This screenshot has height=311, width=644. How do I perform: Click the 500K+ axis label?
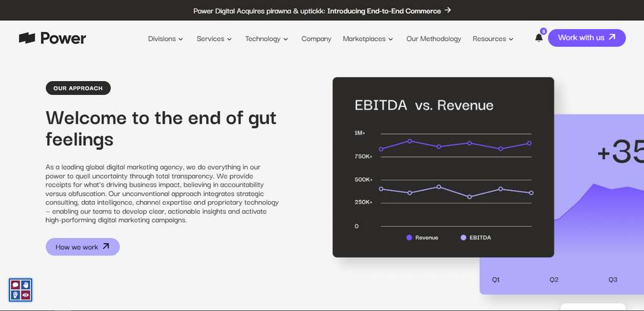[x=364, y=179]
